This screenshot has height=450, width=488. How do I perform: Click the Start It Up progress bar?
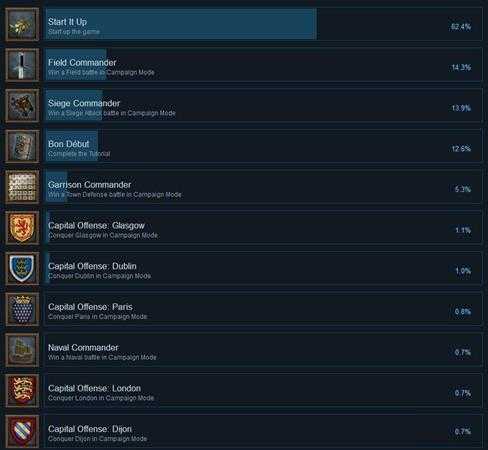coord(181,24)
